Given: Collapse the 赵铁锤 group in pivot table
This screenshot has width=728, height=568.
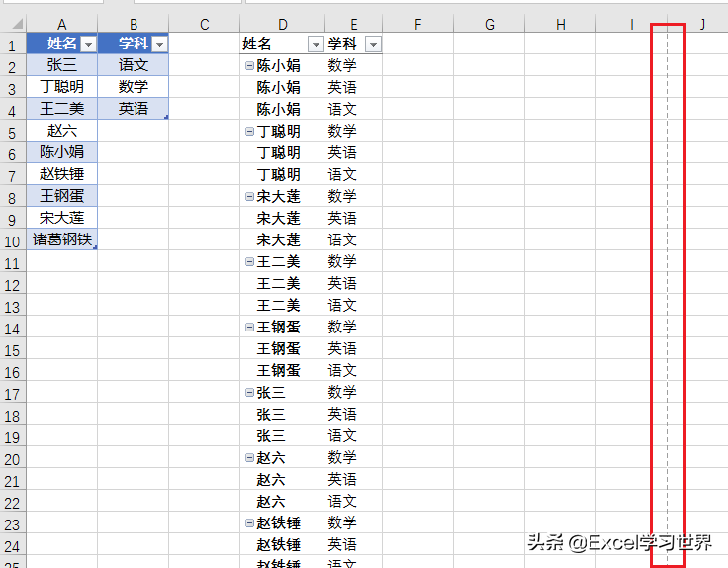Looking at the screenshot, I should click(x=249, y=523).
